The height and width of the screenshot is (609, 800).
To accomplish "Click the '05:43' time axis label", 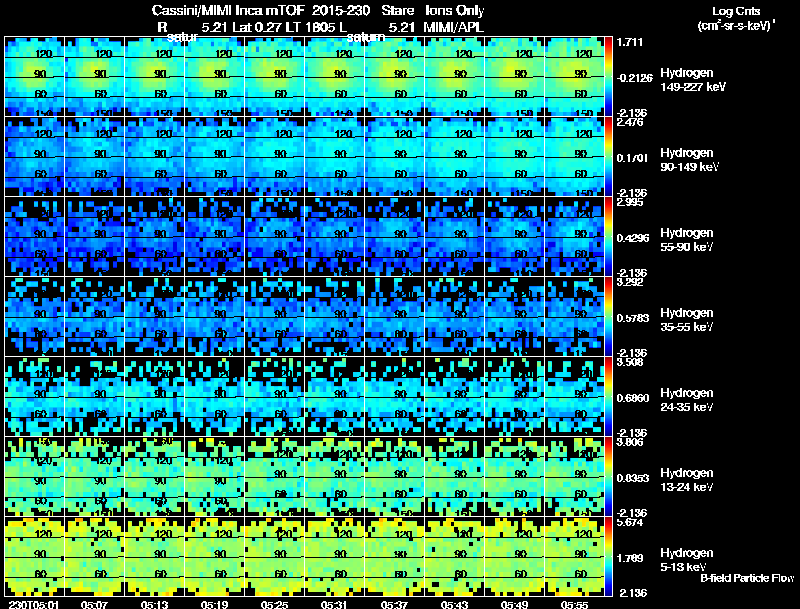I will pos(454,604).
